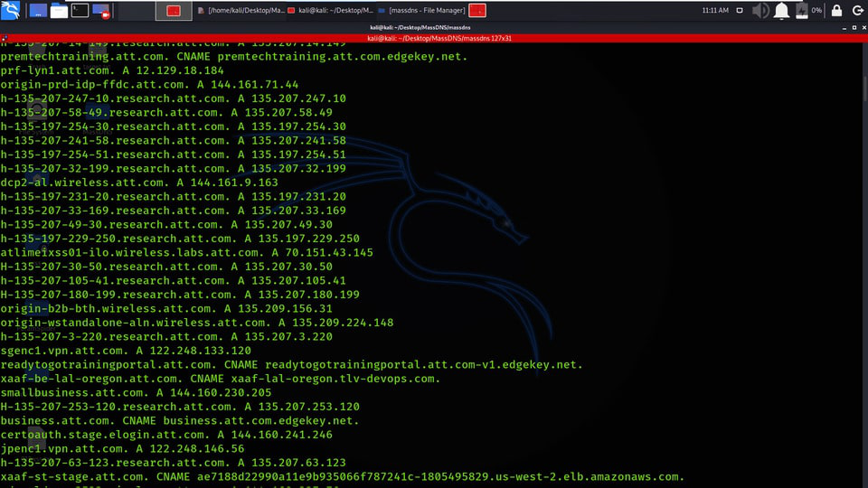This screenshot has height=488, width=868.
Task: Click h-135-197-231-20.research.att.com line
Action: click(173, 196)
